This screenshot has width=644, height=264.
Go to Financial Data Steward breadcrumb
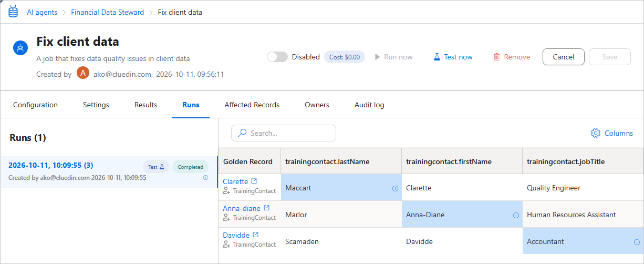point(108,12)
